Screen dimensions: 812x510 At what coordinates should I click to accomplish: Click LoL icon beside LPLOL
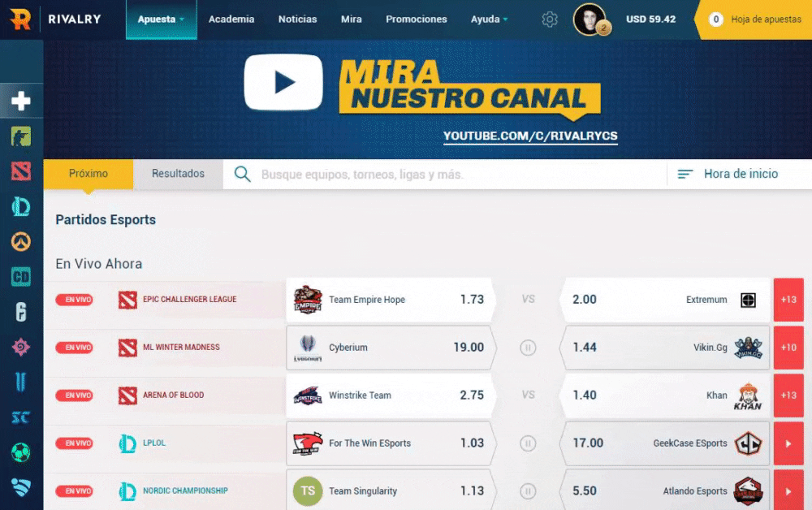[x=127, y=443]
